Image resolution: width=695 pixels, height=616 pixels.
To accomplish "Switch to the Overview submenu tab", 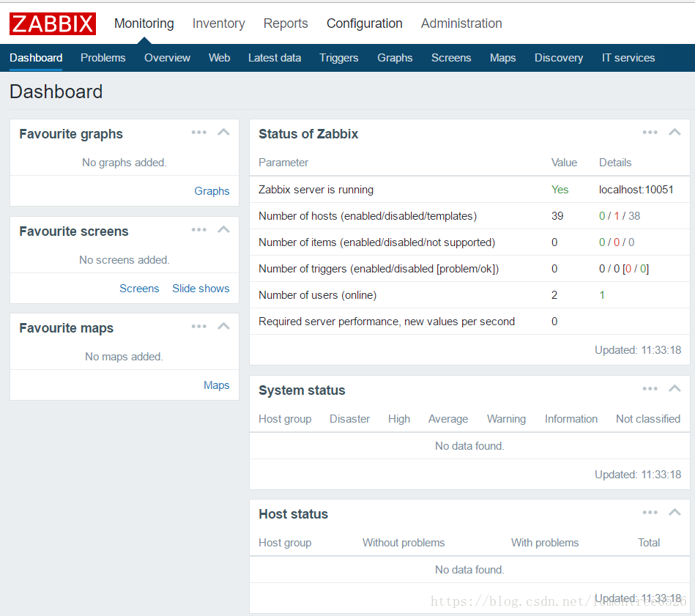I will click(x=167, y=58).
